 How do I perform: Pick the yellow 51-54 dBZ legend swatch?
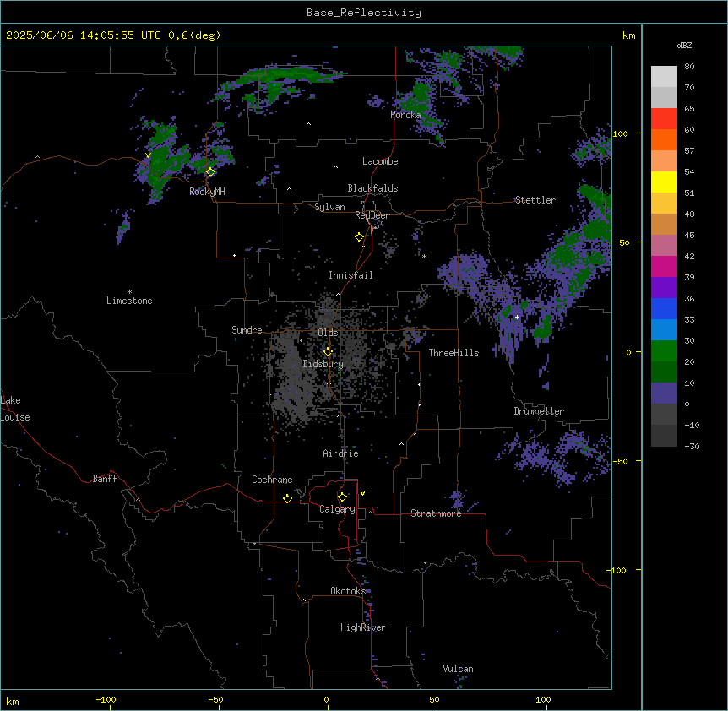tap(664, 182)
